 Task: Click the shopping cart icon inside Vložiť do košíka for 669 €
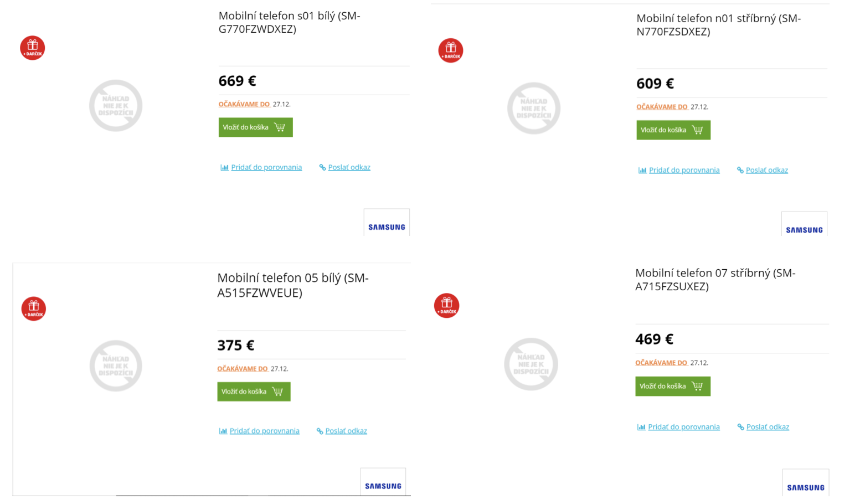tap(280, 127)
